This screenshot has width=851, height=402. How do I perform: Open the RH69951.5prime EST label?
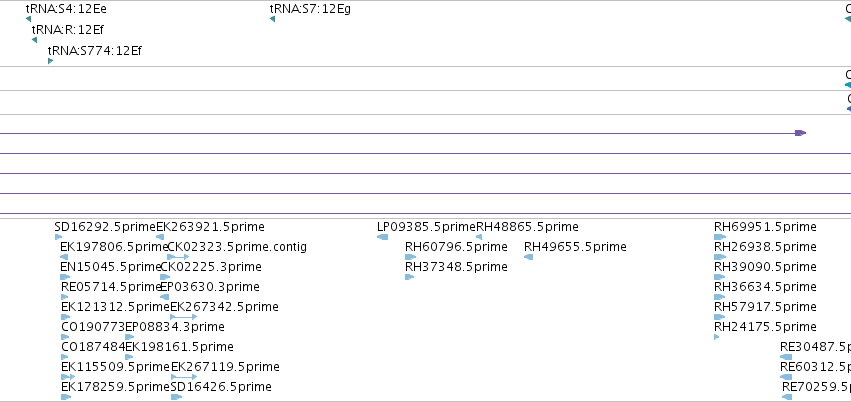coord(765,227)
